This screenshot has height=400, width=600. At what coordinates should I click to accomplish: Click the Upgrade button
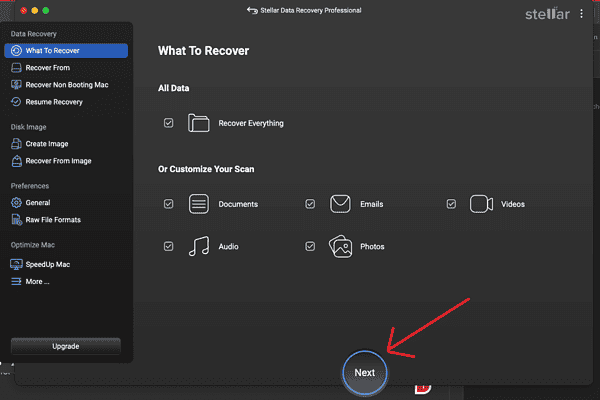click(x=65, y=346)
